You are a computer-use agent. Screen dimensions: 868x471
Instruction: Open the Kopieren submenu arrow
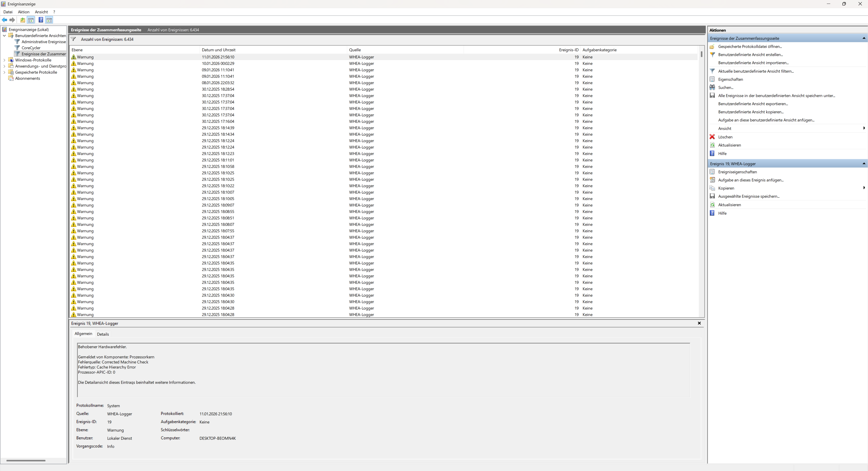(864, 188)
